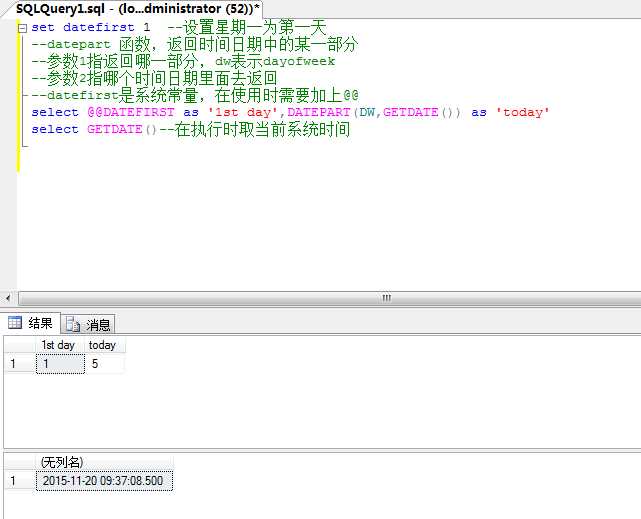This screenshot has width=641, height=519.
Task: Click the left arrow of horizontal scrollbar
Action: [8, 298]
